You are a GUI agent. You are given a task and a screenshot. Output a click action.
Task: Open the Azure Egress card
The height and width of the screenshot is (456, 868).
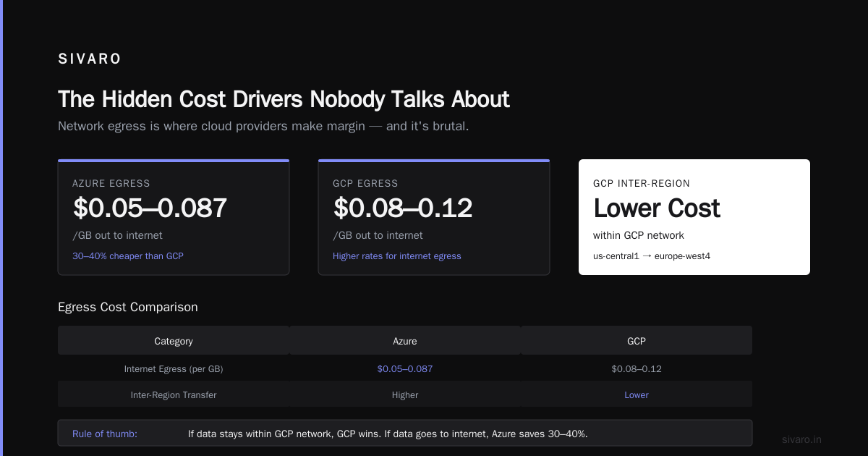coord(174,217)
